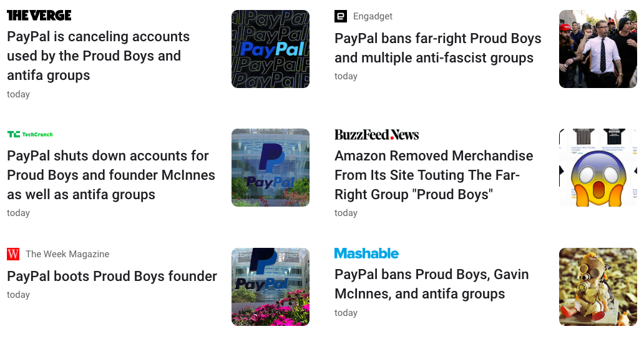The width and height of the screenshot is (644, 339).
Task: Click The Verge logo
Action: [x=39, y=16]
